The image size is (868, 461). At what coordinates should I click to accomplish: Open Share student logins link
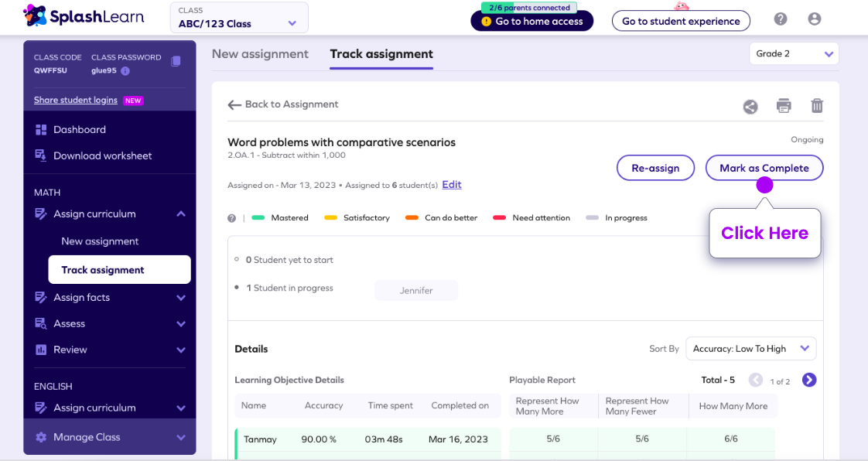75,99
